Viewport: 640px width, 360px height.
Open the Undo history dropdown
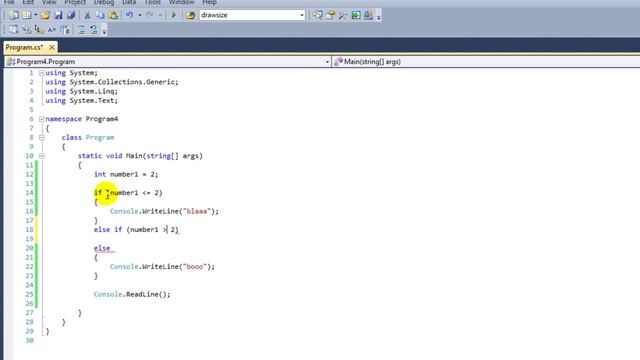tap(140, 16)
